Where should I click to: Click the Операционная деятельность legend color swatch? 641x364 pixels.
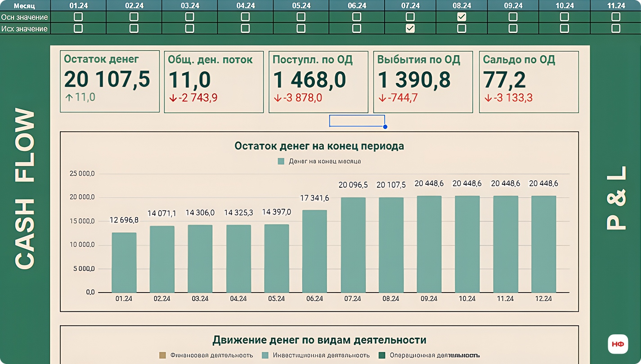[x=382, y=355]
